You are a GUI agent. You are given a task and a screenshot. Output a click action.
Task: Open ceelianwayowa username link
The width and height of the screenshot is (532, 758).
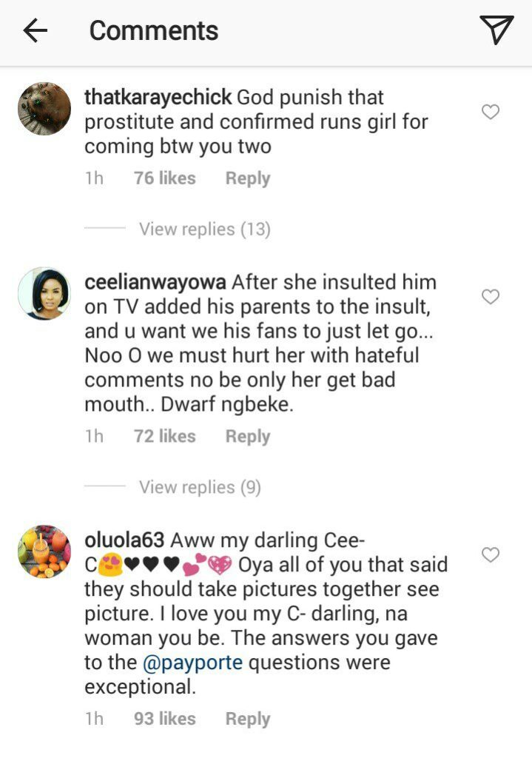point(155,282)
